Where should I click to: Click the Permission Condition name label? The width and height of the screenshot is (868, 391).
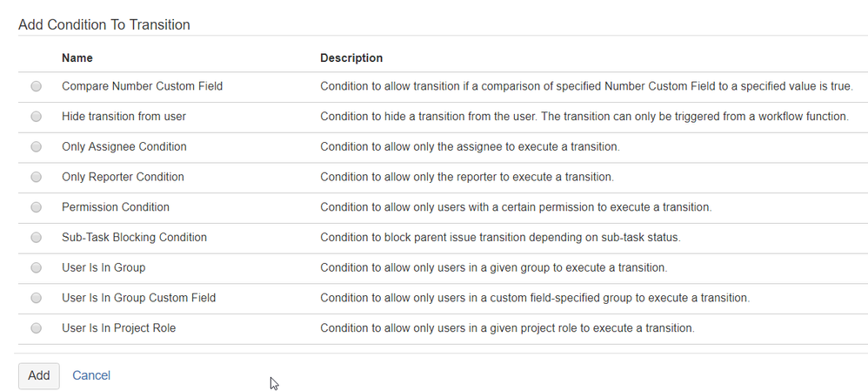point(116,207)
